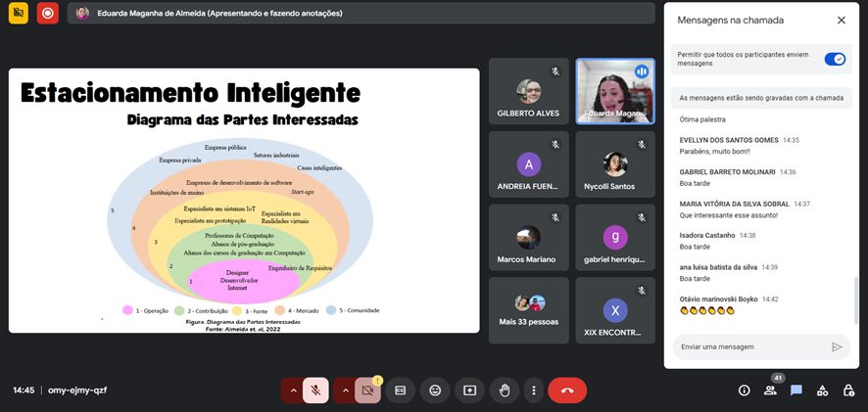Expand microphone audio settings arrow

point(291,389)
